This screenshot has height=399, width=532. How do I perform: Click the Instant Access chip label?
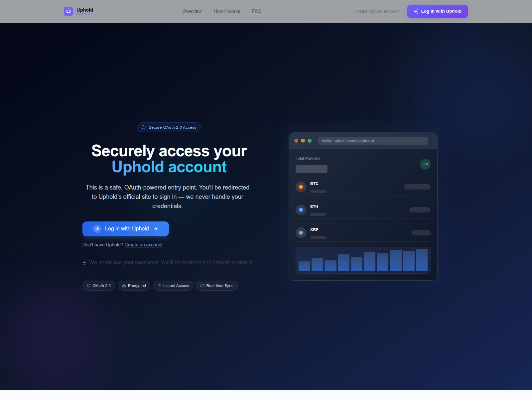[176, 286]
